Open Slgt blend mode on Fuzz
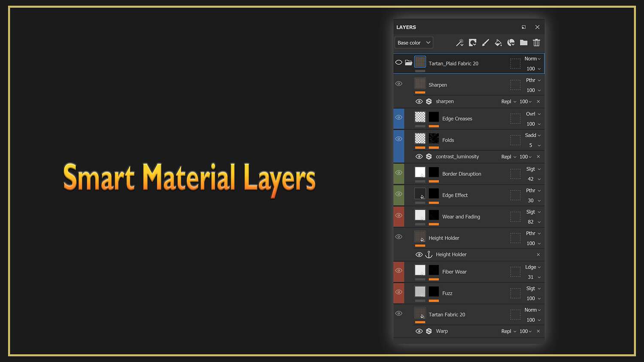The width and height of the screenshot is (644, 362). (534, 289)
